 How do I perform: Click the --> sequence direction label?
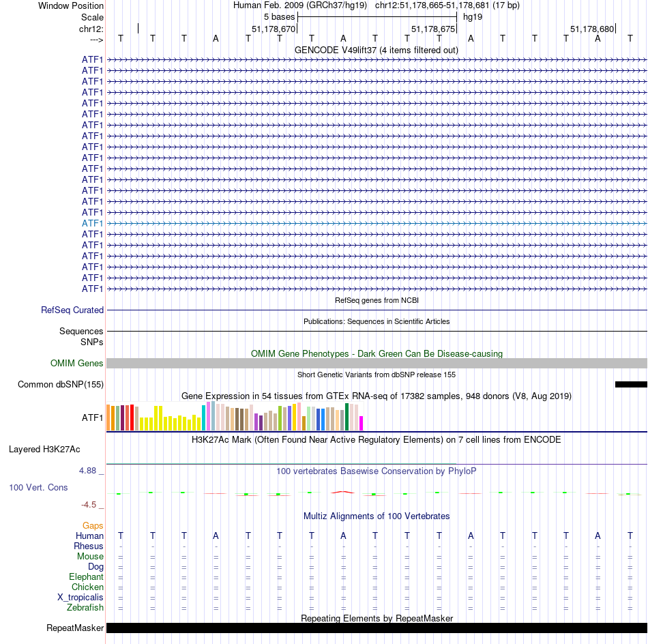pyautogui.click(x=96, y=40)
